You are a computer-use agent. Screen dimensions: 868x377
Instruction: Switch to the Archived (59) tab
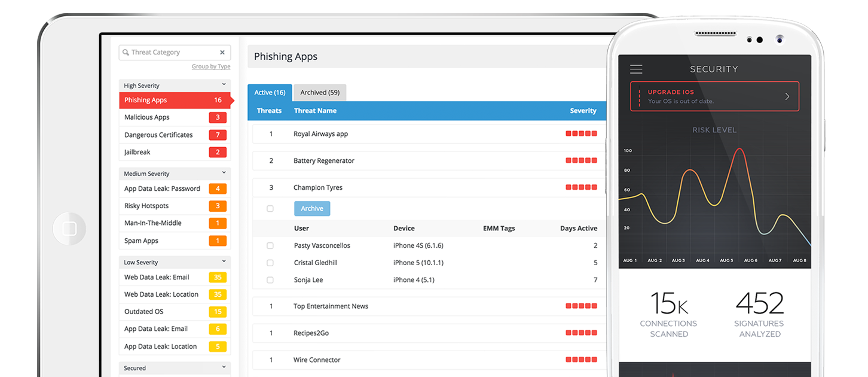click(x=320, y=93)
